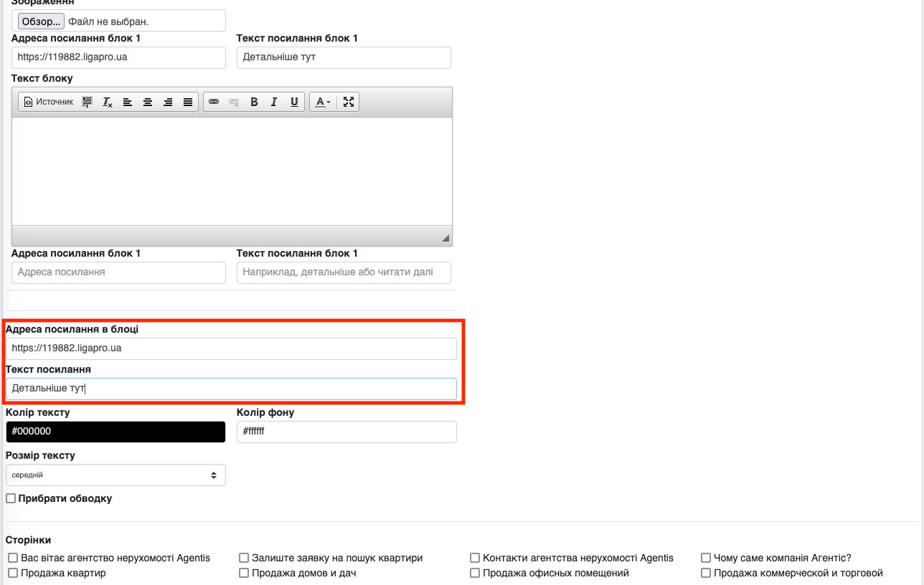Click the Текст посилання блок 1 field above the editor
This screenshot has height=585, width=924.
click(x=344, y=57)
